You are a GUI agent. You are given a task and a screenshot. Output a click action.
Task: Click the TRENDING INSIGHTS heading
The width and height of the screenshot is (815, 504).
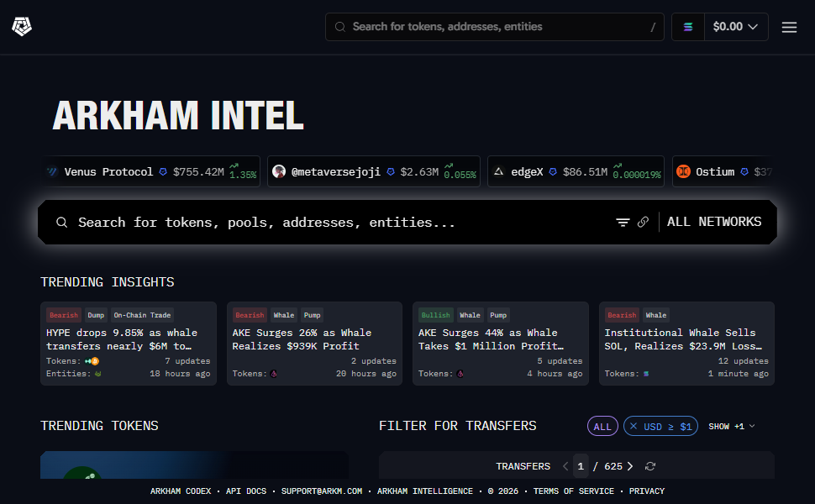coord(107,282)
